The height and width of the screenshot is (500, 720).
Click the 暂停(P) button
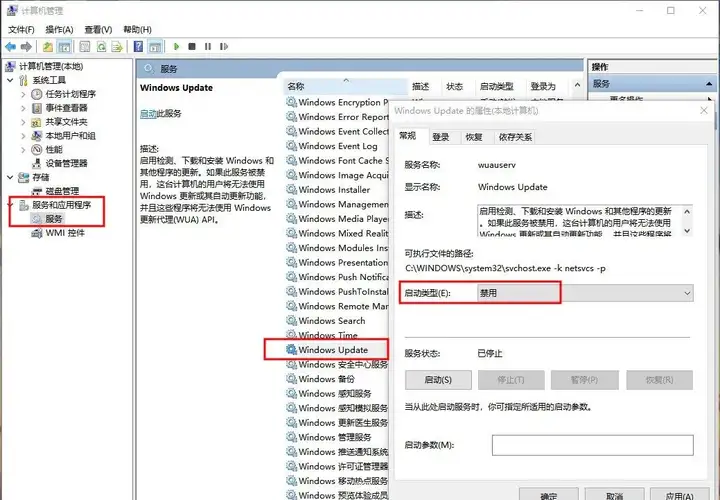click(585, 380)
